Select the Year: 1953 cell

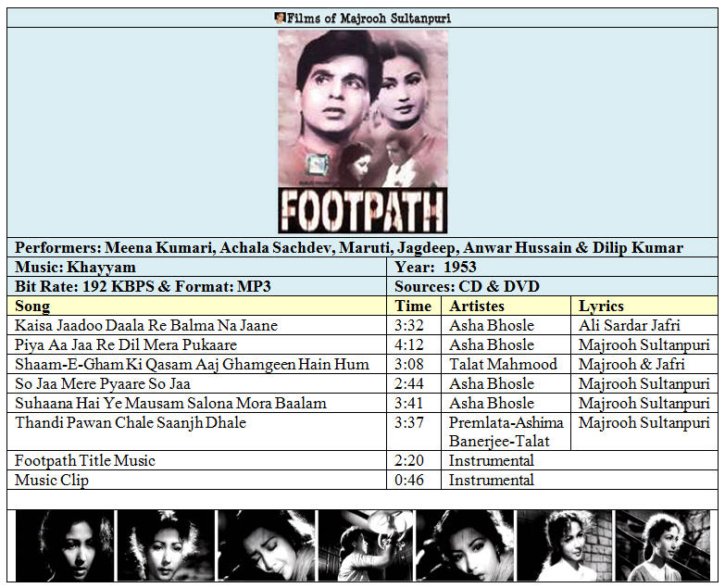coord(552,268)
